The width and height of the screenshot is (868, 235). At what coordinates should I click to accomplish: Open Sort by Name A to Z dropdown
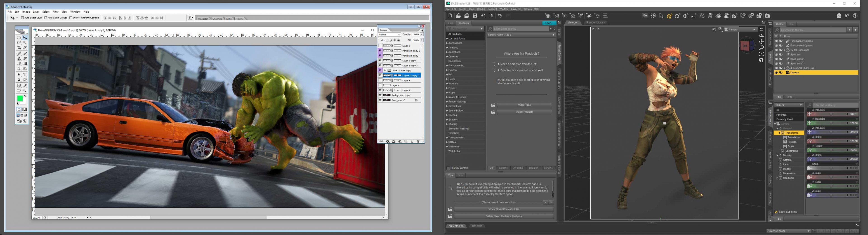(x=521, y=35)
